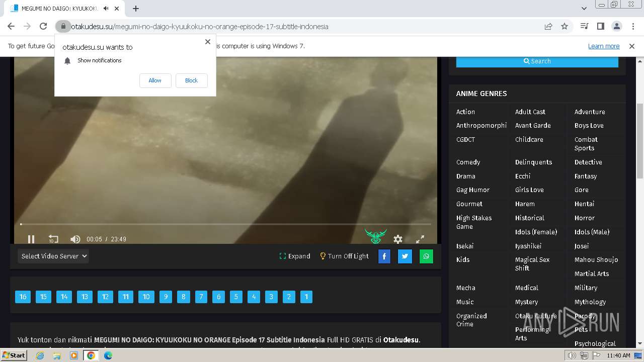This screenshot has width=644, height=362.
Task: Open the Windows Start menu
Action: (x=14, y=355)
